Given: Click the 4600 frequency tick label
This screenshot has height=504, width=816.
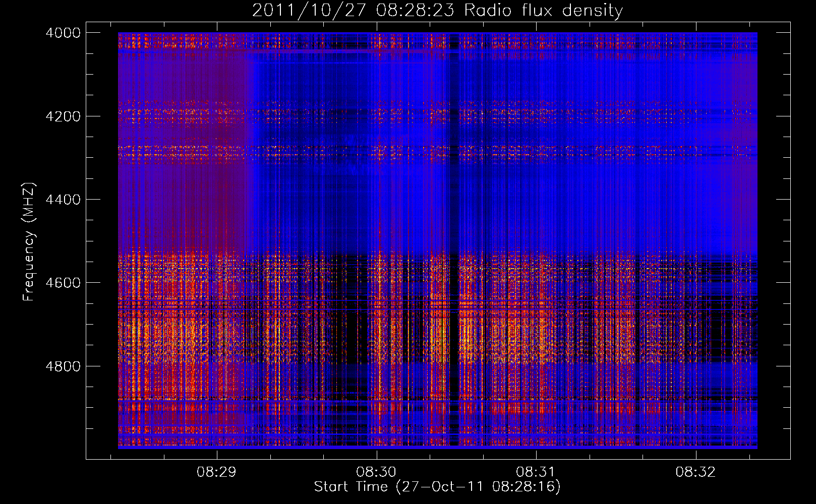Looking at the screenshot, I should coord(63,283).
